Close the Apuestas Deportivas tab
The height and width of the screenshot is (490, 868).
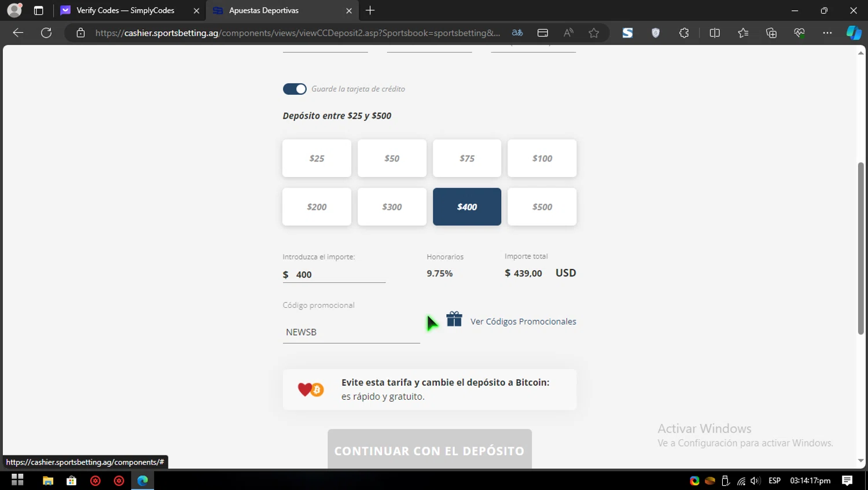point(348,10)
